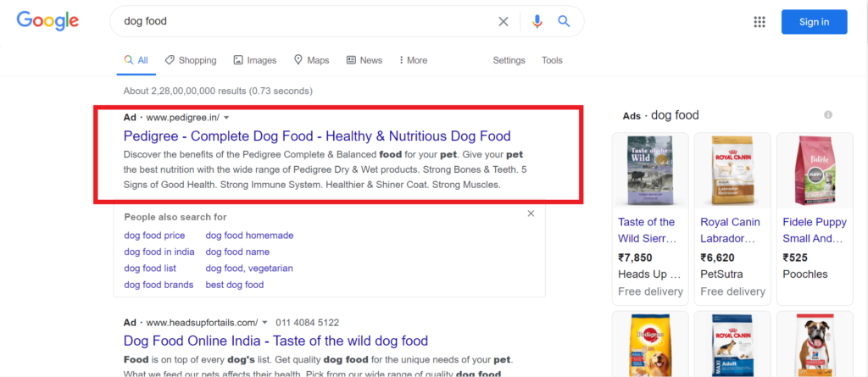Open the Maps tab
This screenshot has width=868, height=377.
(311, 60)
